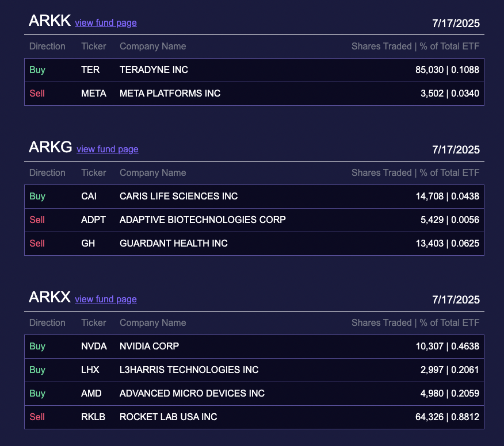Click the TERADYNE INC company name
This screenshot has width=504, height=446.
(x=154, y=70)
